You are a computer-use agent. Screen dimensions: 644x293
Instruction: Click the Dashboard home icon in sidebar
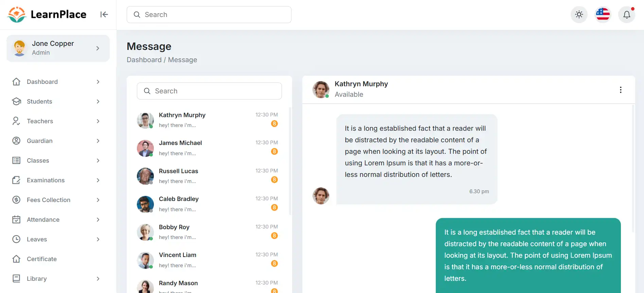point(16,82)
